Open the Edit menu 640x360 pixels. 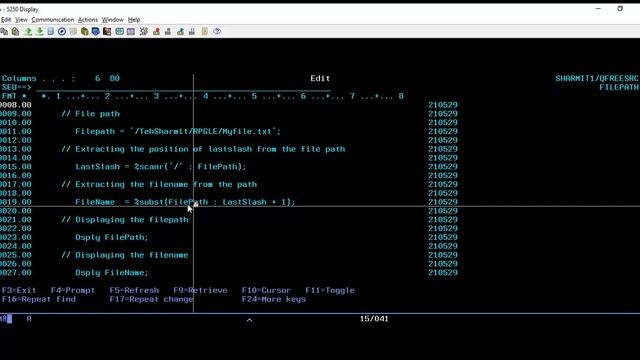point(6,20)
